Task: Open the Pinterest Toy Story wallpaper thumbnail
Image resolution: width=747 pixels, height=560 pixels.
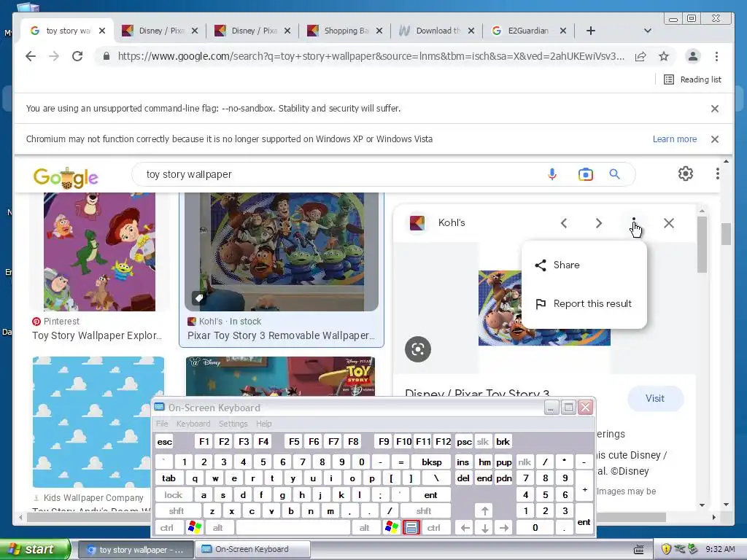Action: (99, 252)
